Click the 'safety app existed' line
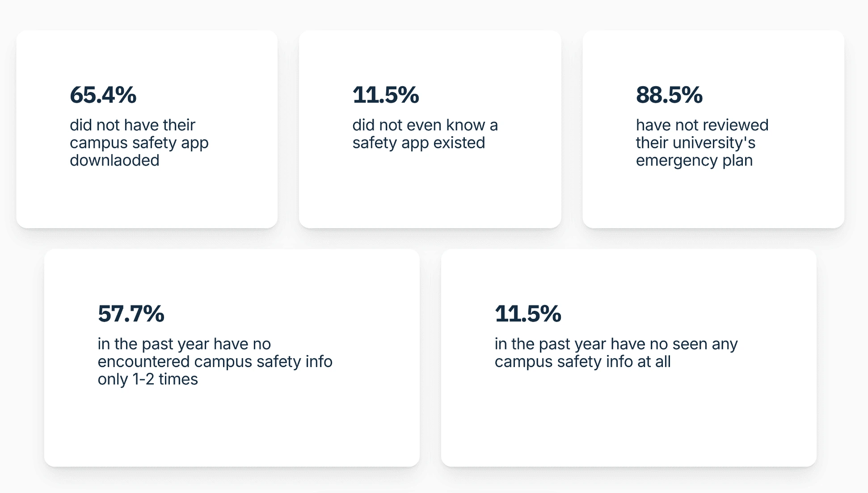868x493 pixels. [x=418, y=143]
